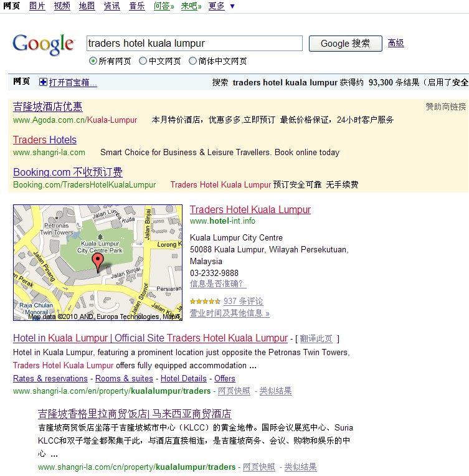
Task: Switch to the 资讯 tab
Action: pyautogui.click(x=111, y=6)
